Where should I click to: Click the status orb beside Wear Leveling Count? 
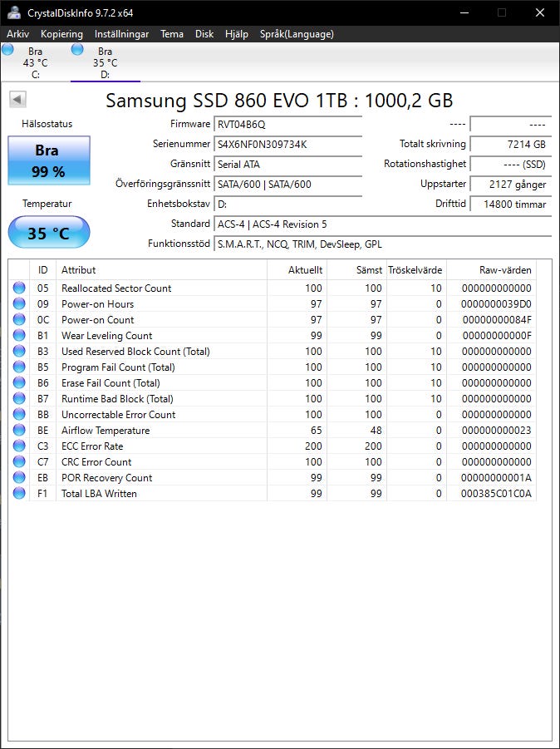(x=19, y=336)
